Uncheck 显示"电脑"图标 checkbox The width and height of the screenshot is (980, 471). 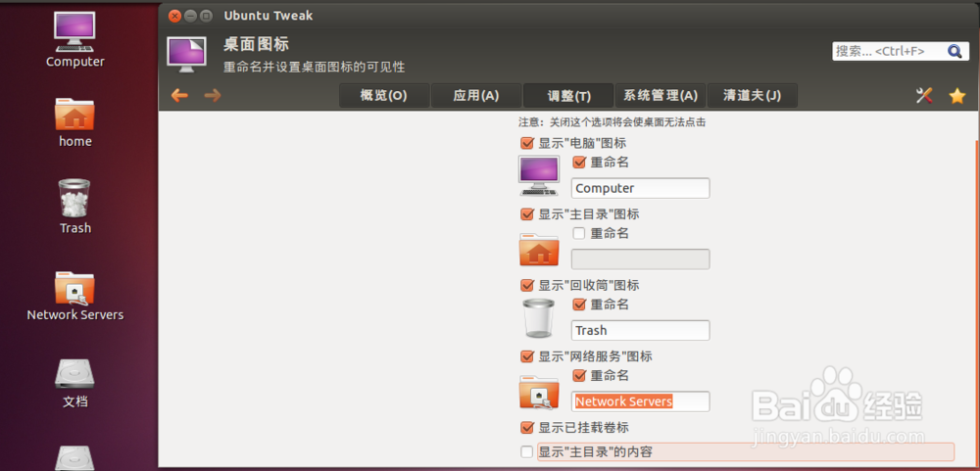527,144
